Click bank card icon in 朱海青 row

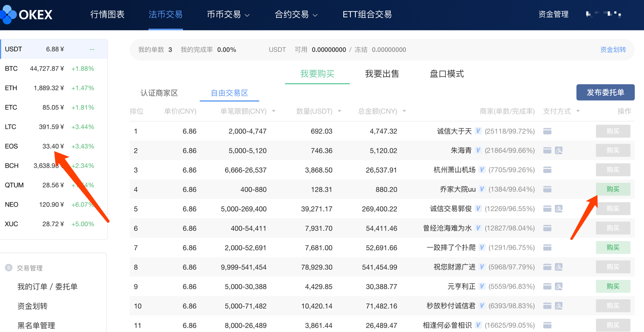click(547, 150)
